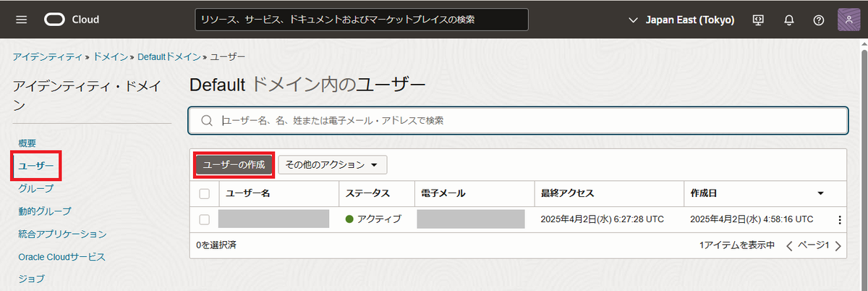868x291 pixels.
Task: Click the user name search field
Action: [x=518, y=121]
